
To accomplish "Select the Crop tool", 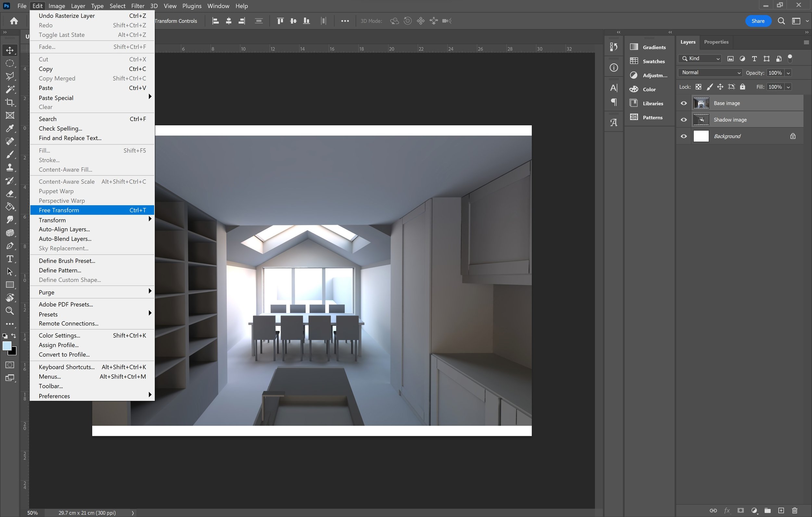I will click(10, 102).
